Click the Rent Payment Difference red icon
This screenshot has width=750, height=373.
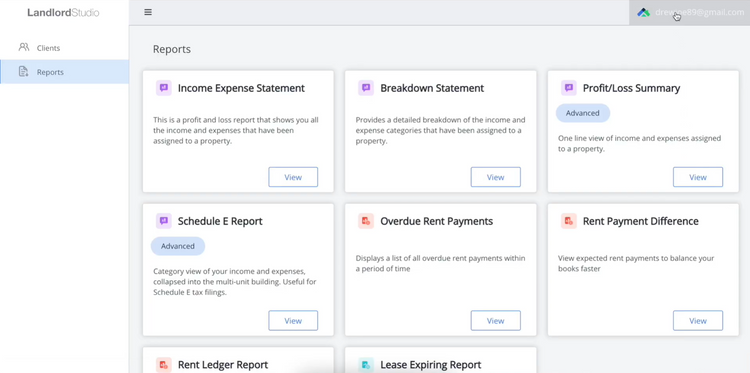click(x=569, y=221)
